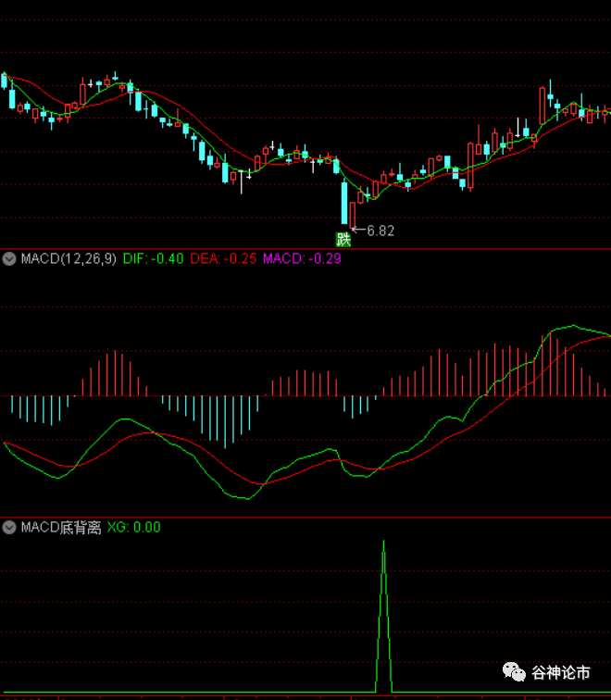Click the DIF: -0.40 value label
611x700 pixels.
(x=153, y=259)
